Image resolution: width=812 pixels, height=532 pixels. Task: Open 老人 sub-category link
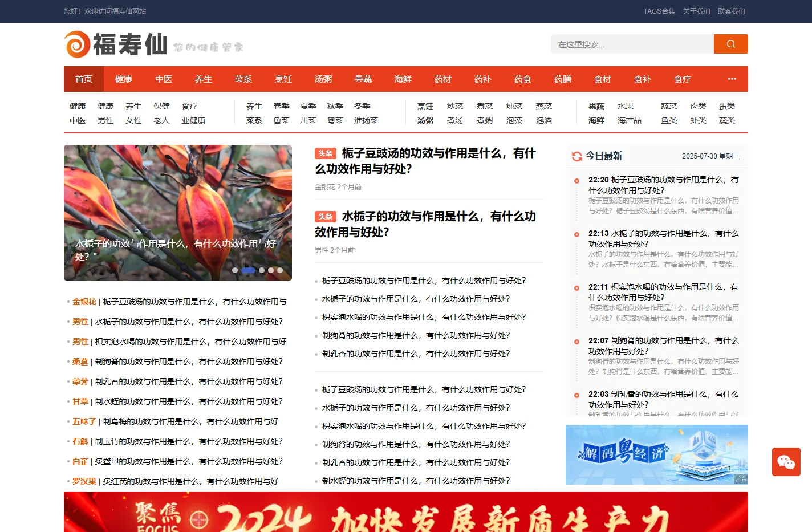pos(161,120)
